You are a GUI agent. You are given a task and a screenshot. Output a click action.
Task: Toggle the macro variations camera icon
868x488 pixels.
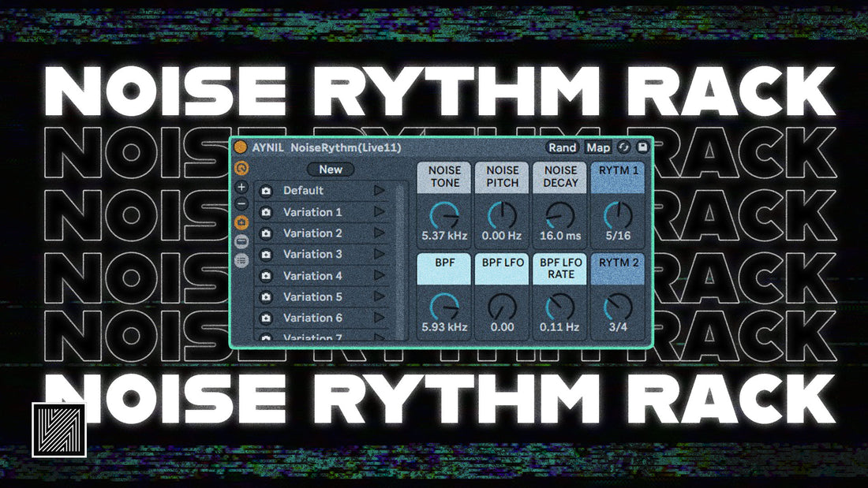coord(241,223)
